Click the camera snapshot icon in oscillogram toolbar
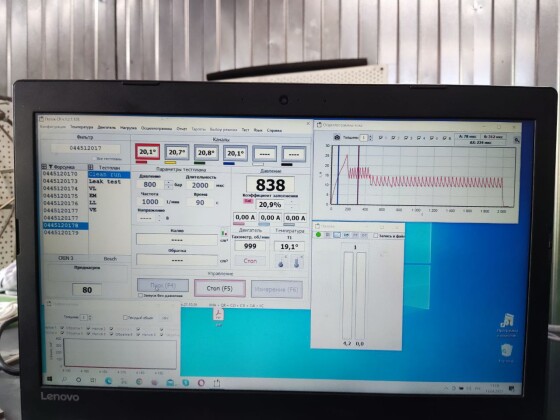 (x=337, y=137)
